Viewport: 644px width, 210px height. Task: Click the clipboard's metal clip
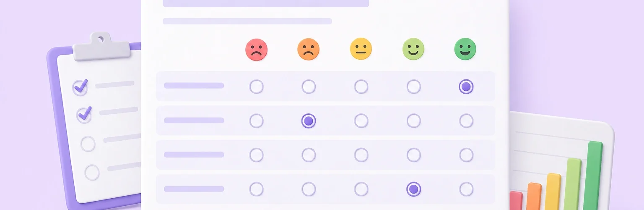pyautogui.click(x=101, y=46)
